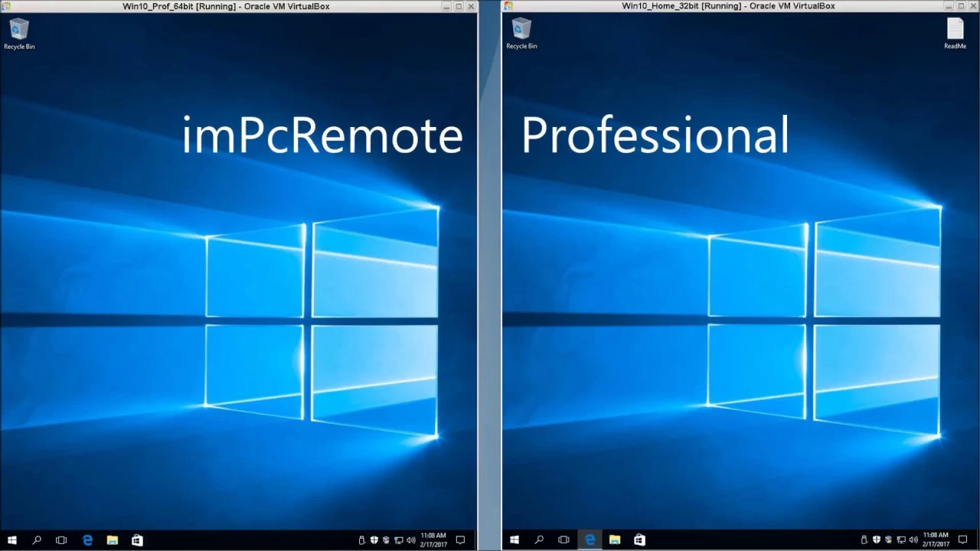The image size is (980, 551).
Task: Open File Explorer in Win10_Home_32bit taskbar
Action: click(615, 540)
